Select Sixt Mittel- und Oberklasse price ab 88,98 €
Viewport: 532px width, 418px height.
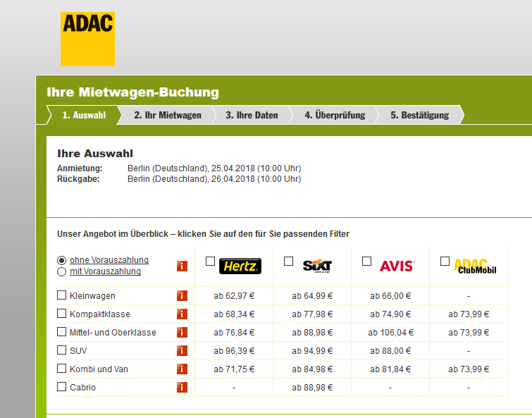click(312, 333)
